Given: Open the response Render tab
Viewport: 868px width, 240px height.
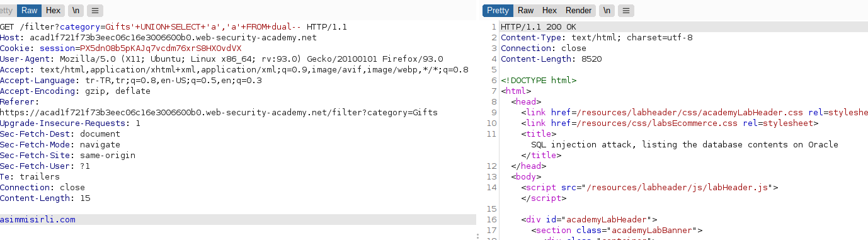Looking at the screenshot, I should coord(578,11).
